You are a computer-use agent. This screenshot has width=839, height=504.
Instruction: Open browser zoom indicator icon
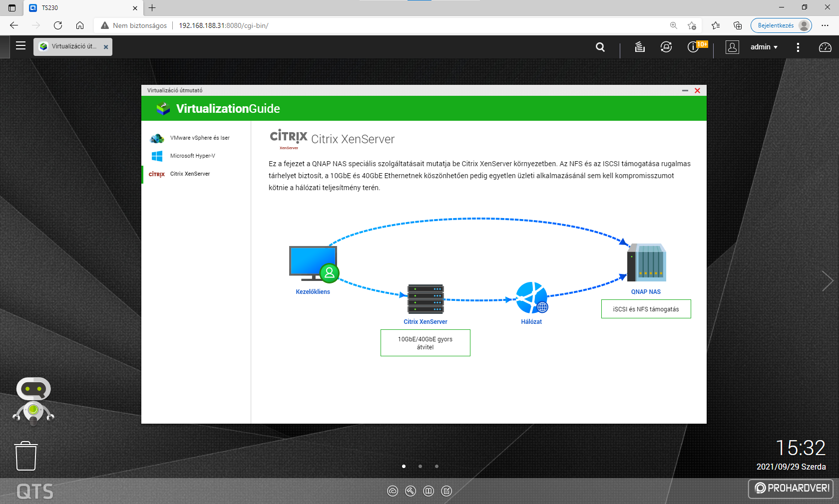click(674, 25)
